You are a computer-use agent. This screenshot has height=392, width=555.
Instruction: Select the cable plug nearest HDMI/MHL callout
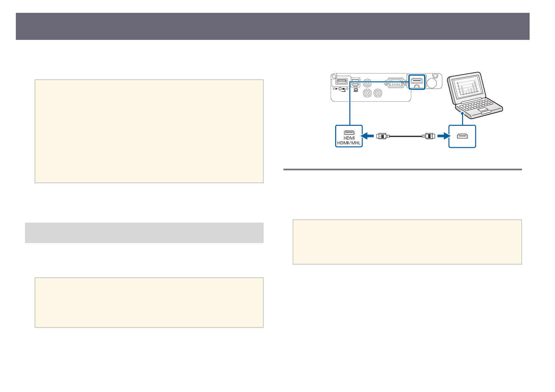(382, 136)
